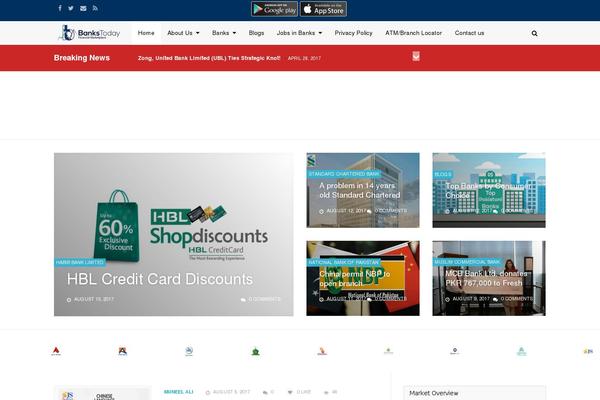Open the search magnifier icon
Screen dimensions: 600x400
pyautogui.click(x=534, y=33)
